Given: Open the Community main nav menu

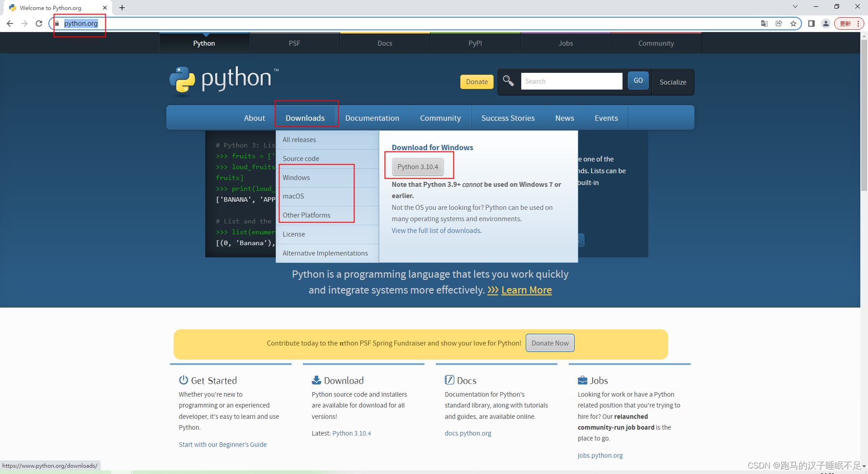Looking at the screenshot, I should point(440,118).
